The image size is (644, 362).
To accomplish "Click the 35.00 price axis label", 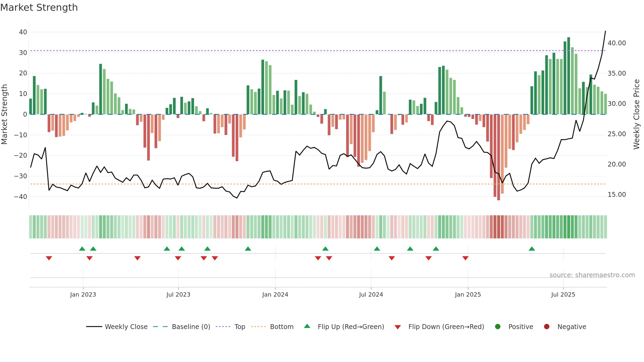I will coord(617,73).
